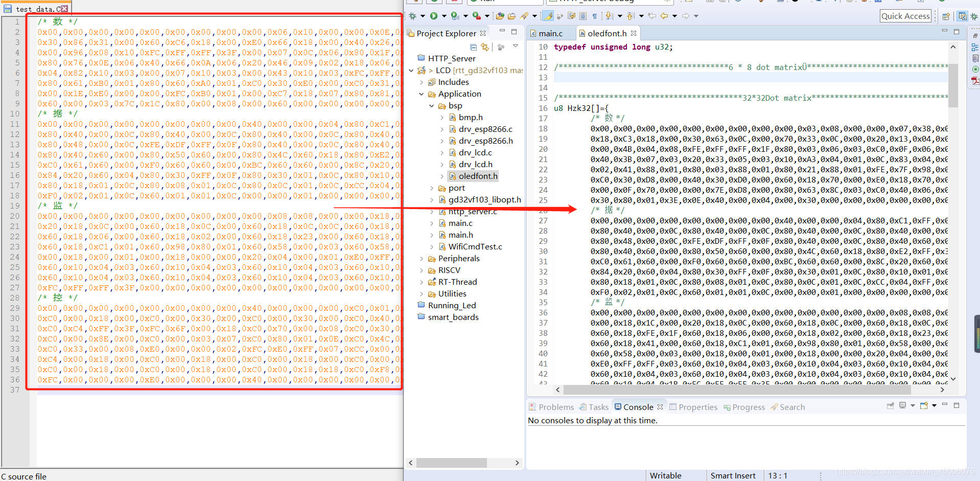Maximize the editor area
Viewport: 980px width, 481px height.
click(x=956, y=32)
